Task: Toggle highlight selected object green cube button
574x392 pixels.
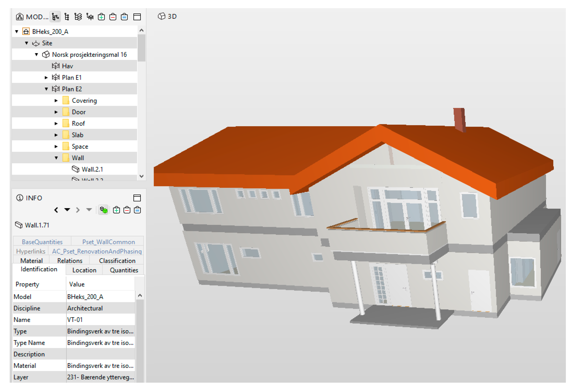Action: point(103,210)
